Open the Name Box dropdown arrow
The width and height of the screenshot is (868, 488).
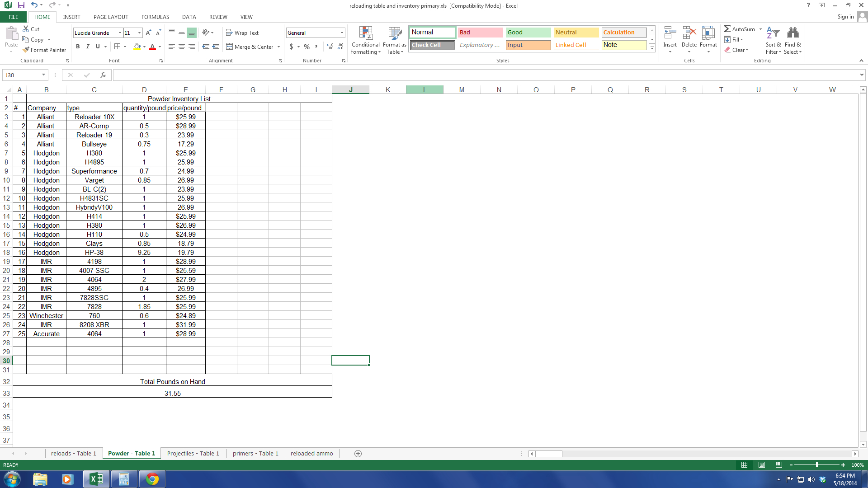coord(43,75)
